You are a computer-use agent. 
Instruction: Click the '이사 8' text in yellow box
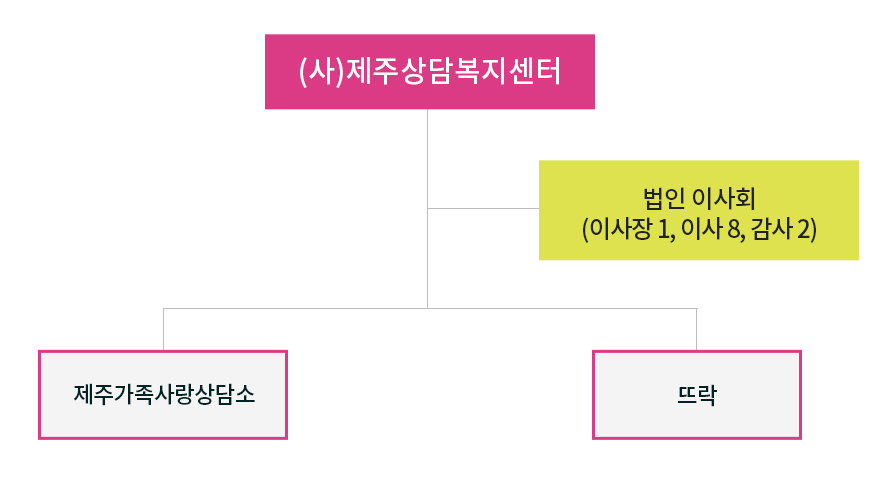pyautogui.click(x=711, y=229)
